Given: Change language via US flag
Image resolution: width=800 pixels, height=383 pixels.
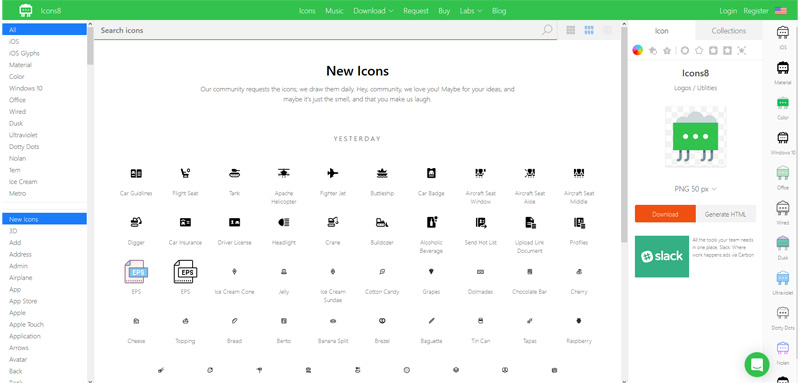Looking at the screenshot, I should pos(781,11).
